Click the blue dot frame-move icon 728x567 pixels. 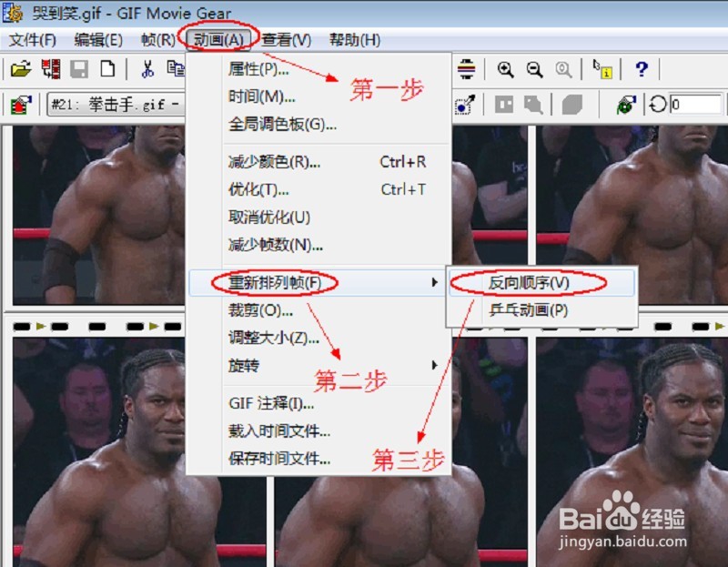click(x=465, y=105)
